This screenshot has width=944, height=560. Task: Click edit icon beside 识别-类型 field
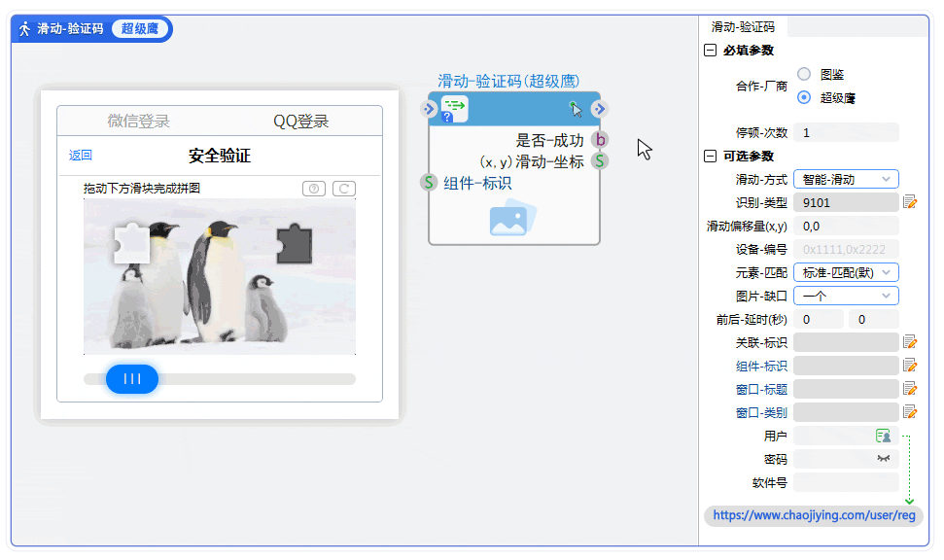click(910, 202)
